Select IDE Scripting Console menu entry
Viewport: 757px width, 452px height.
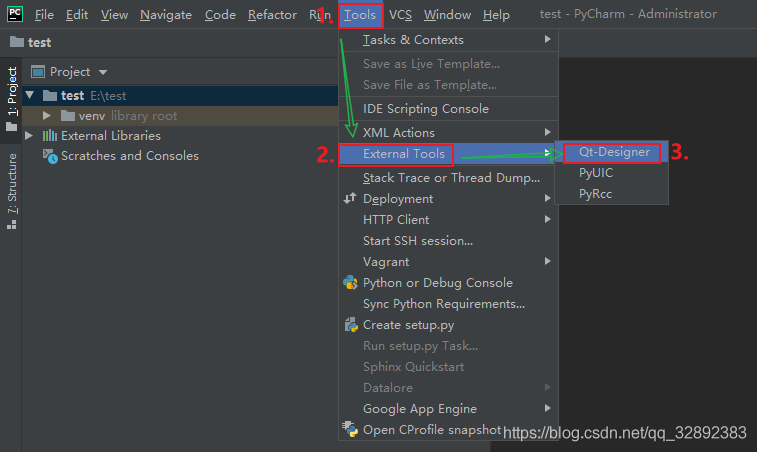[426, 109]
